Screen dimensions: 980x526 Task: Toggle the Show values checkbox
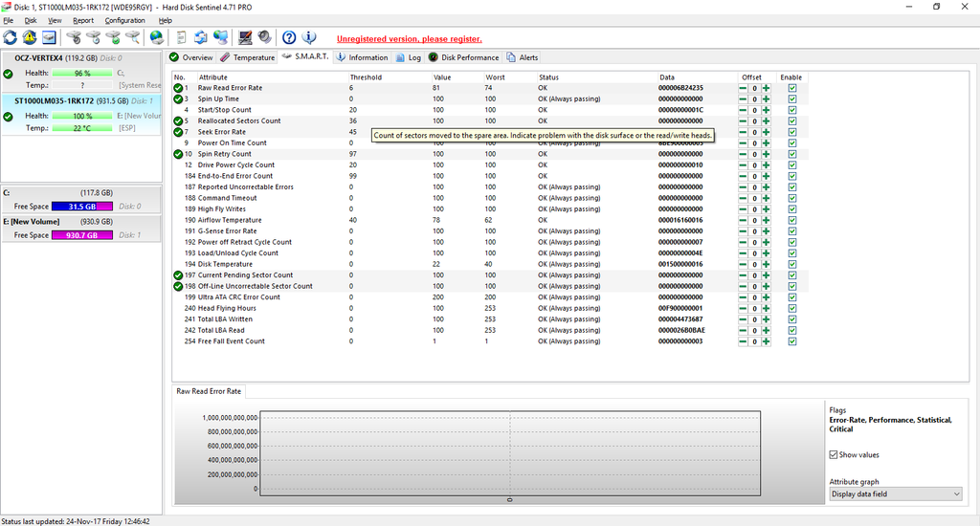pyautogui.click(x=834, y=455)
